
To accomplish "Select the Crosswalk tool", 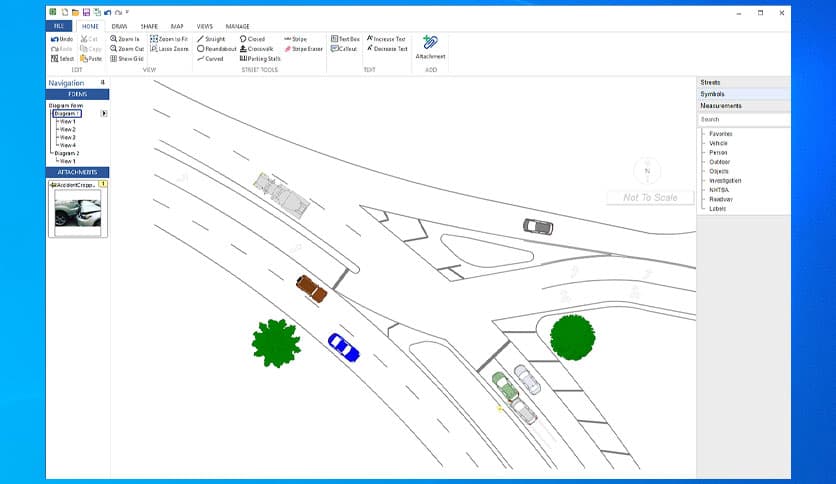I will click(x=256, y=49).
